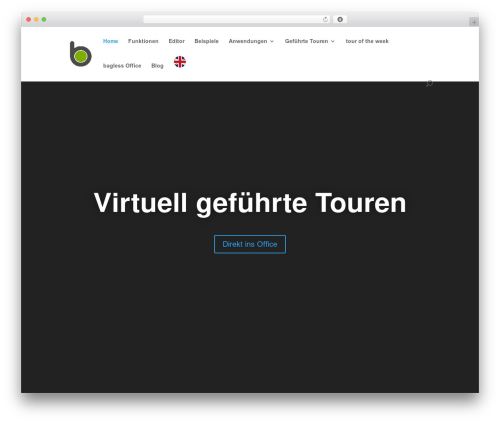Expand the Anwendungen dropdown chevron
The image size is (500, 423).
(272, 41)
